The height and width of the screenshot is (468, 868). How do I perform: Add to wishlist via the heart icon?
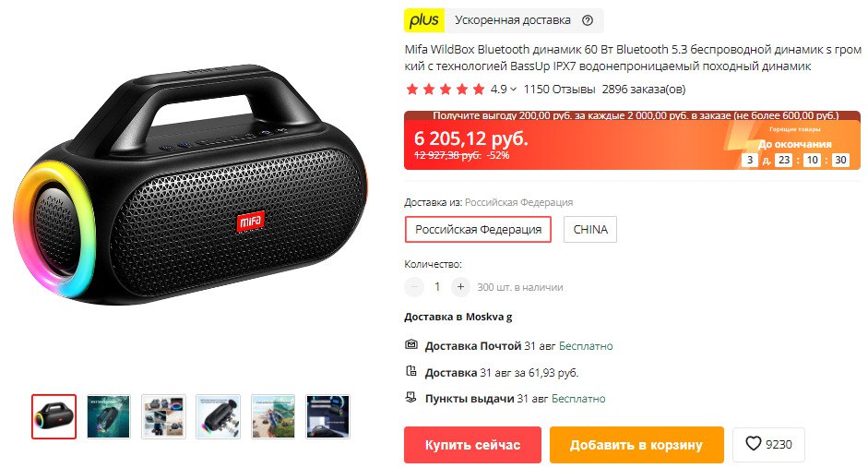(754, 444)
